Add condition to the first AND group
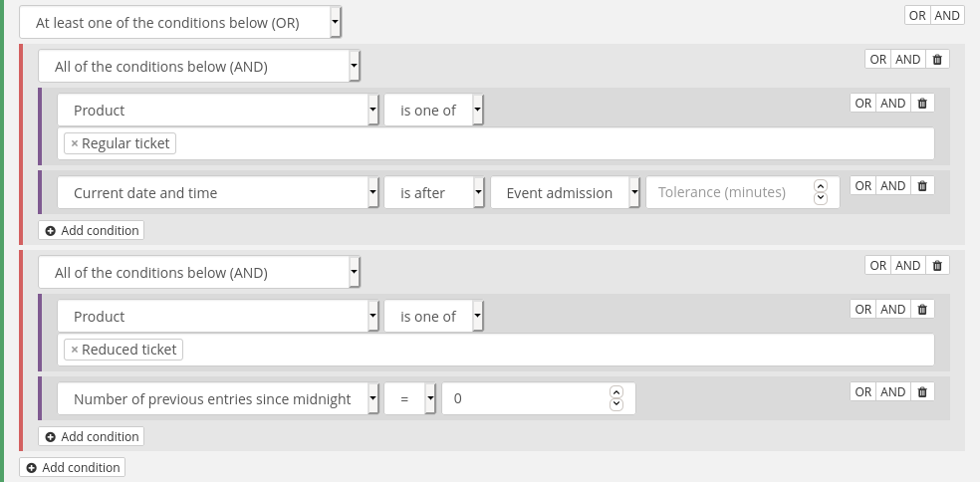This screenshot has width=980, height=482. click(x=92, y=230)
